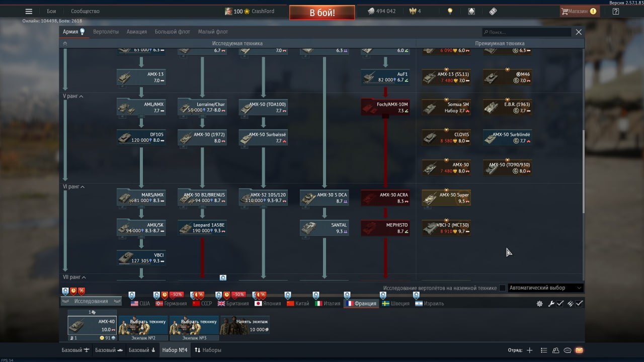Open Silver Lions balance 494 042
The width and height of the screenshot is (644, 362).
point(381,11)
